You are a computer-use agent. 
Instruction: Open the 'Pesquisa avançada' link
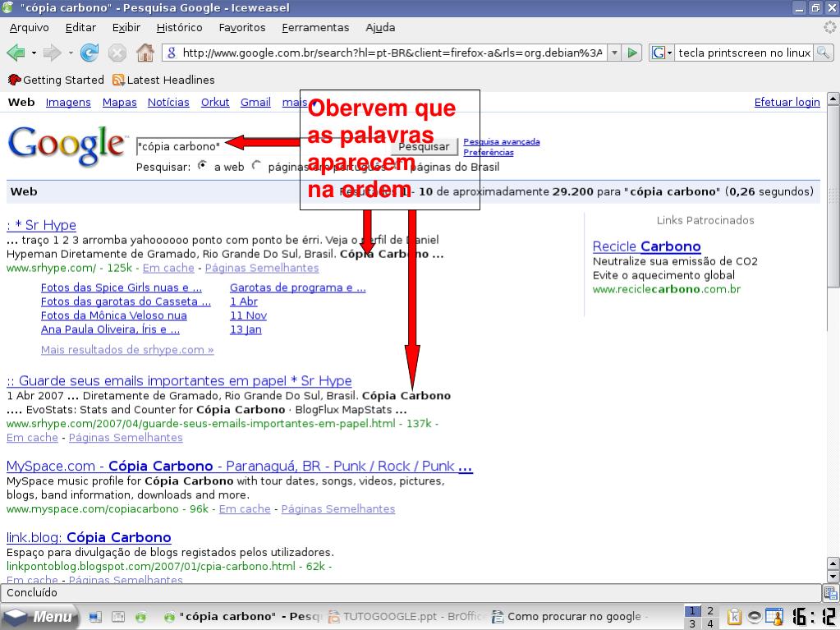(x=502, y=141)
